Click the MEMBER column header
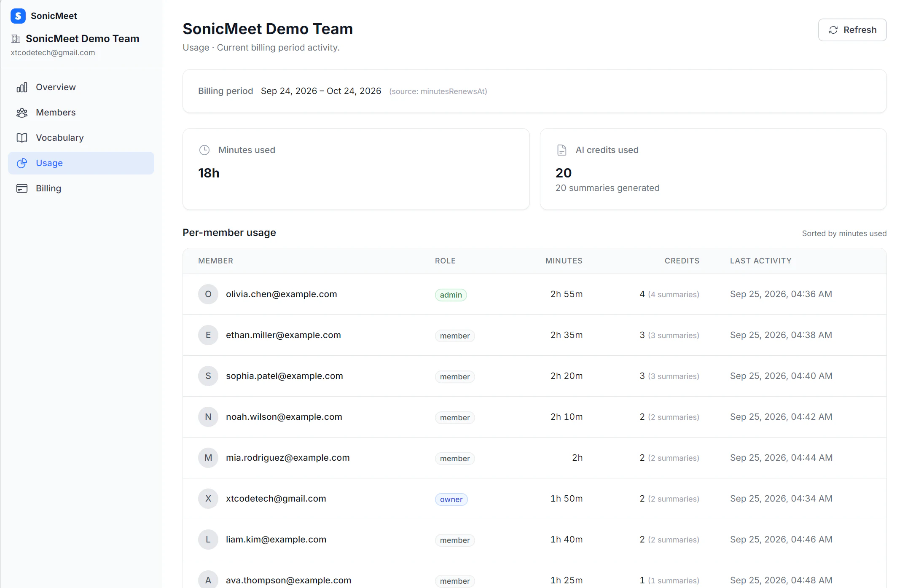The height and width of the screenshot is (588, 897). pos(216,261)
